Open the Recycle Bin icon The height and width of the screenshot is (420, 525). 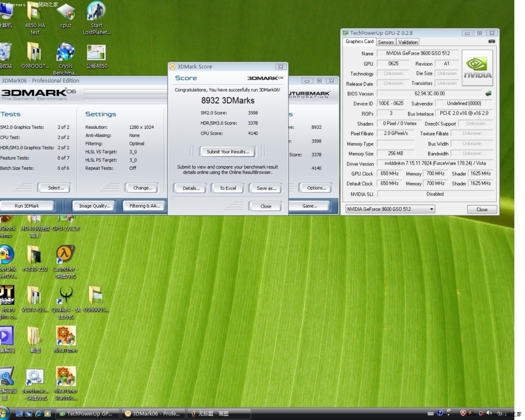click(x=6, y=55)
